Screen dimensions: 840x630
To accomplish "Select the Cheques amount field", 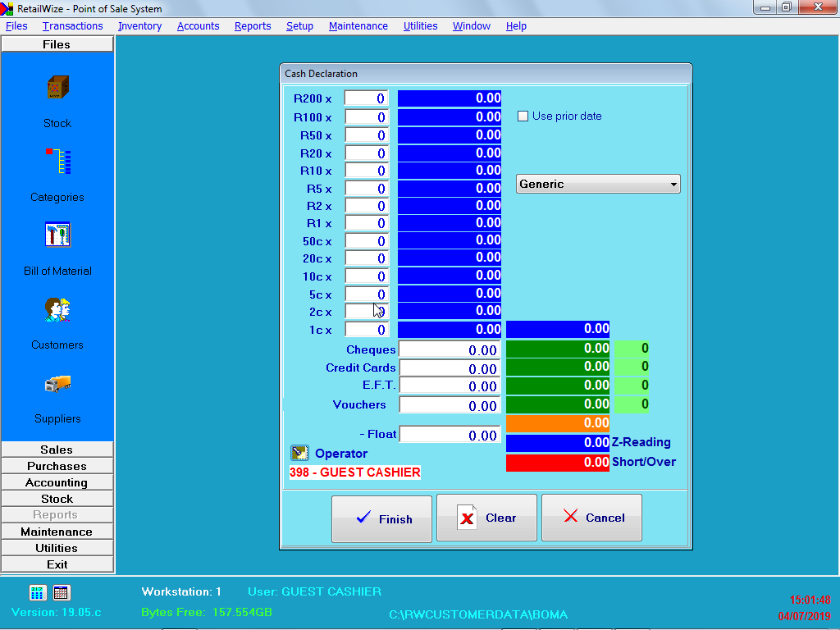I will click(x=449, y=349).
